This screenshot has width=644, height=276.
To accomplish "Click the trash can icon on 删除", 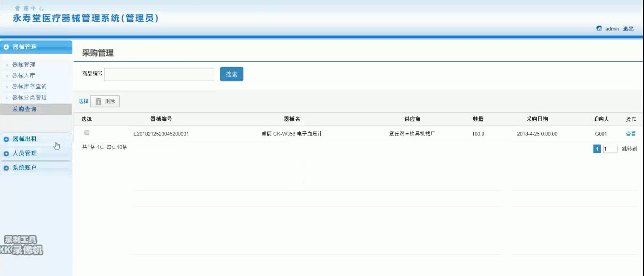I will click(x=98, y=101).
